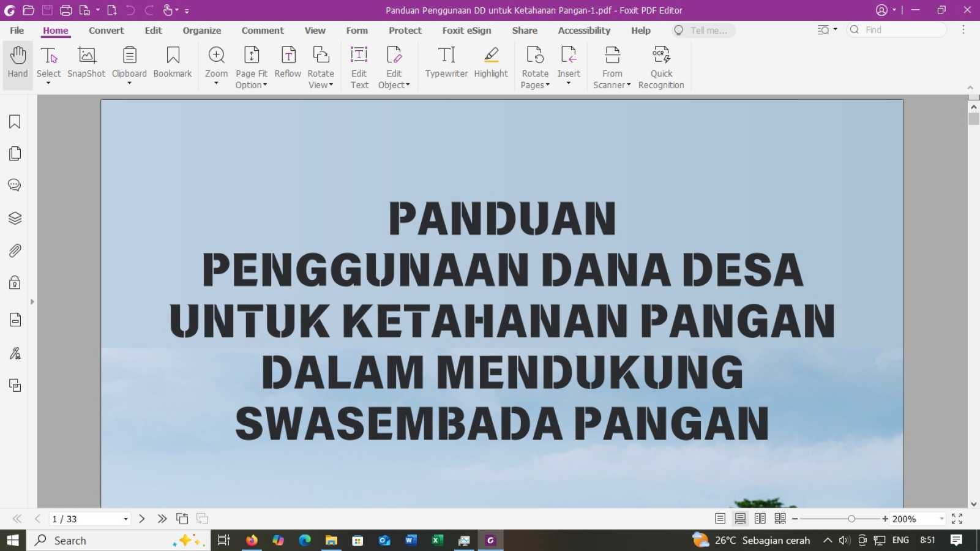The height and width of the screenshot is (551, 980).
Task: Switch to facing pages view
Action: tap(760, 519)
